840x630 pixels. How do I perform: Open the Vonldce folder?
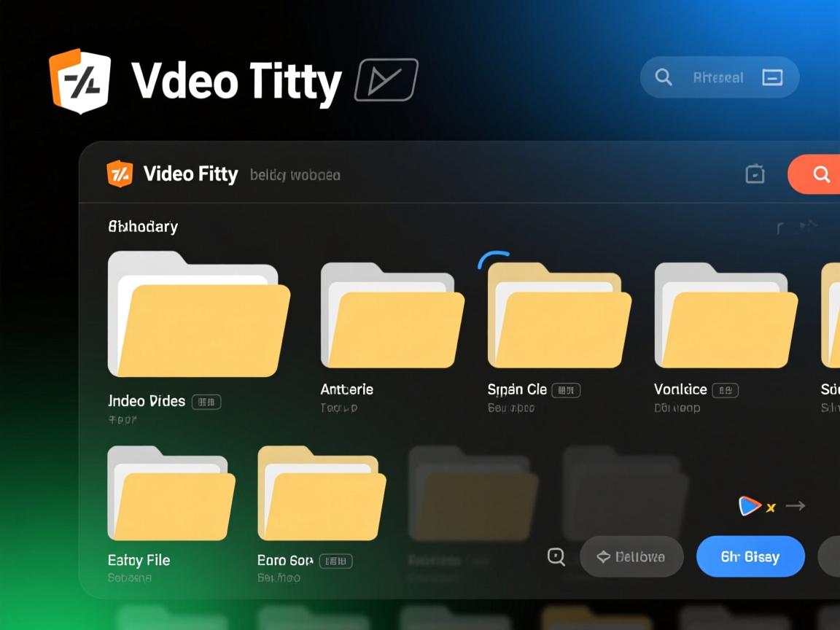tap(726, 316)
